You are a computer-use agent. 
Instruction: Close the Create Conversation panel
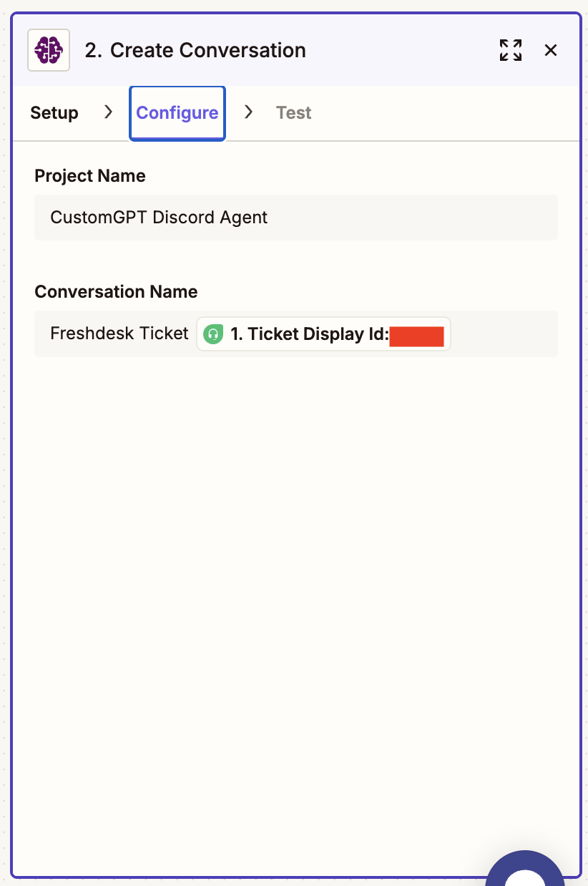pyautogui.click(x=551, y=50)
